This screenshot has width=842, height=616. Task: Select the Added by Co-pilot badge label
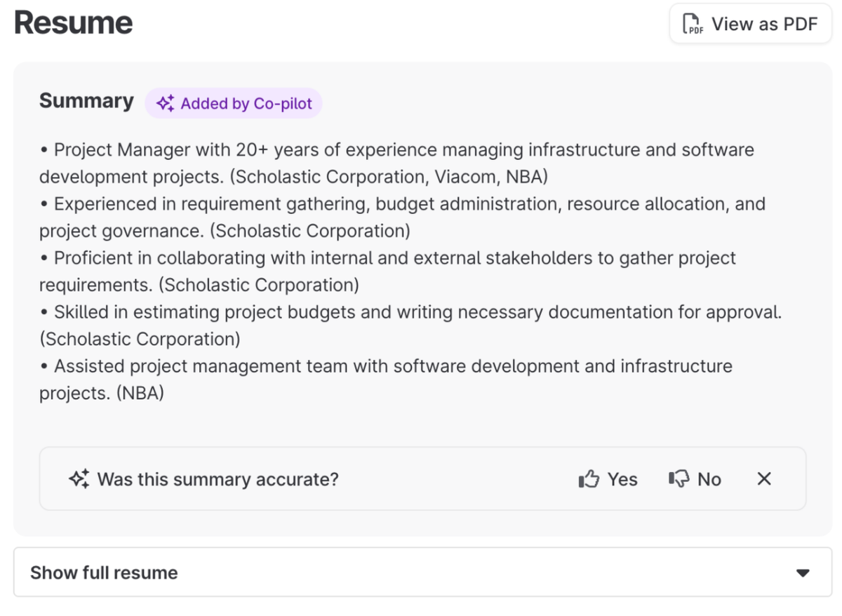click(246, 104)
